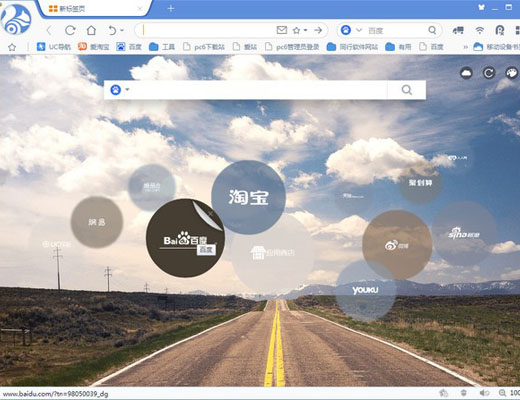Open the pc6下载站 bookmark

click(204, 47)
